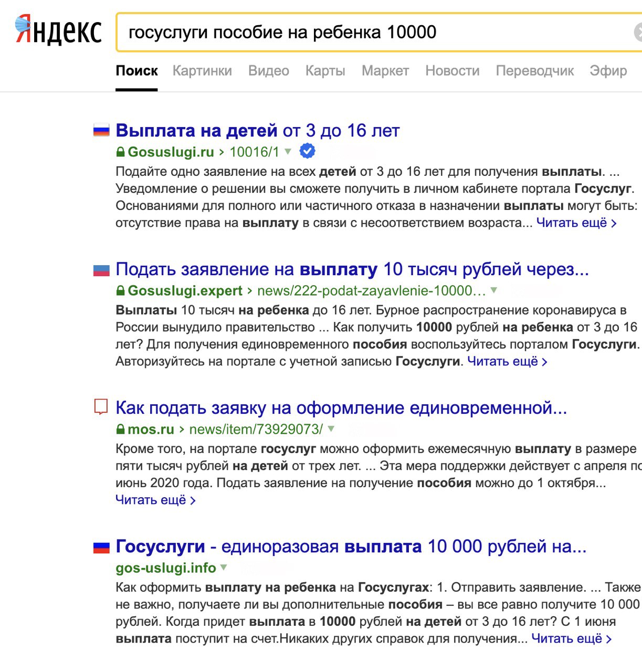Click snippet text 'Подайте одно заявление на всех детей'
The image size is (642, 672).
click(x=236, y=171)
